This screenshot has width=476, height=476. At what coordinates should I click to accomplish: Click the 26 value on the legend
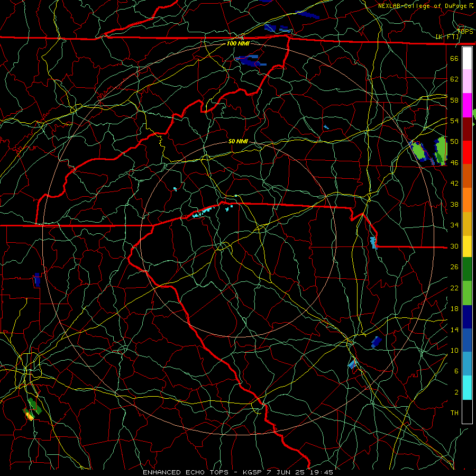point(454,267)
